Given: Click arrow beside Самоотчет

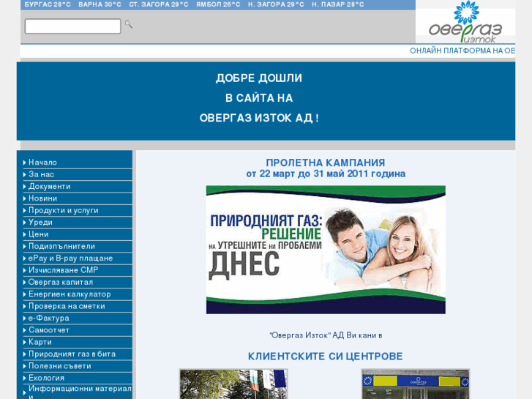Looking at the screenshot, I should click(x=24, y=330).
